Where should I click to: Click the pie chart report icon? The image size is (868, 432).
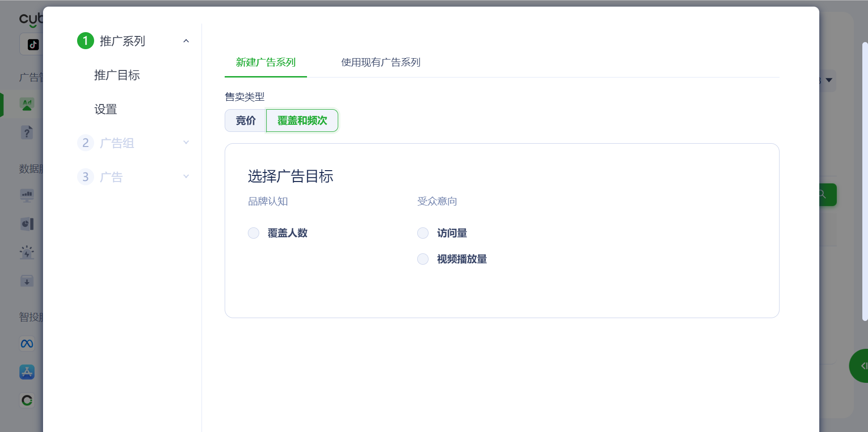[27, 224]
